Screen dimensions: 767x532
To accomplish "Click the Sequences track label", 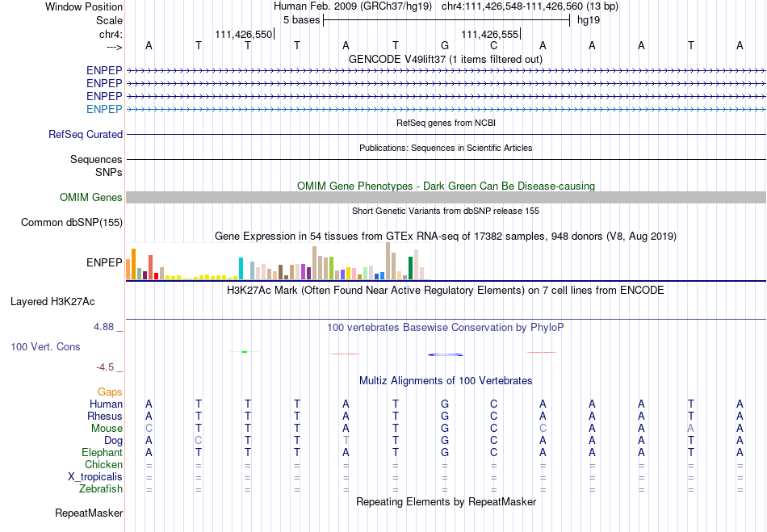I will 96,159.
